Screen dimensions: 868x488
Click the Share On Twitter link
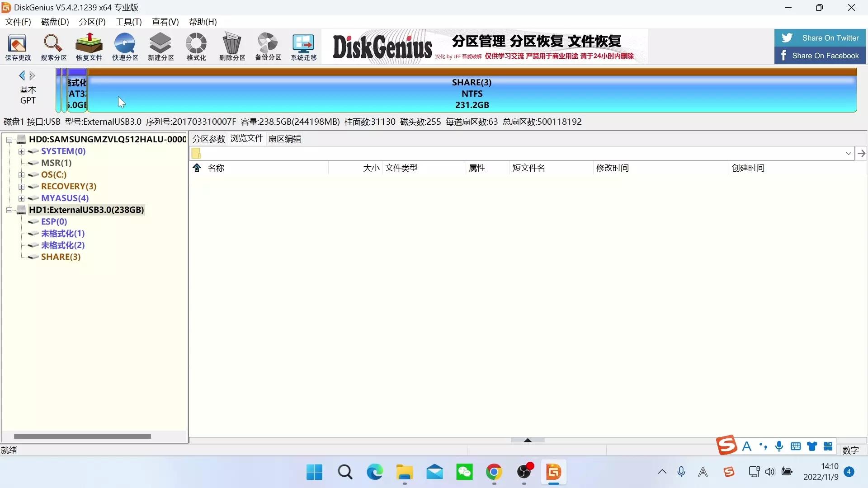(x=820, y=38)
